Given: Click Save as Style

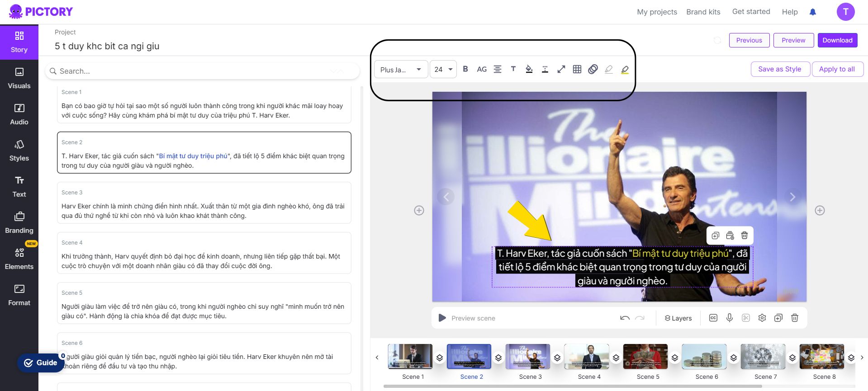Looking at the screenshot, I should click(x=780, y=69).
